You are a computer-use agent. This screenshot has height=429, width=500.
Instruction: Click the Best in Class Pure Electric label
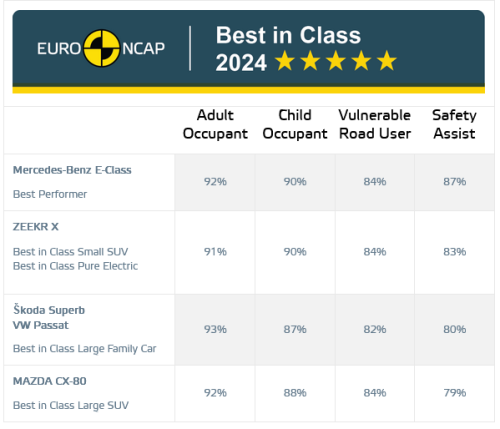tap(75, 266)
